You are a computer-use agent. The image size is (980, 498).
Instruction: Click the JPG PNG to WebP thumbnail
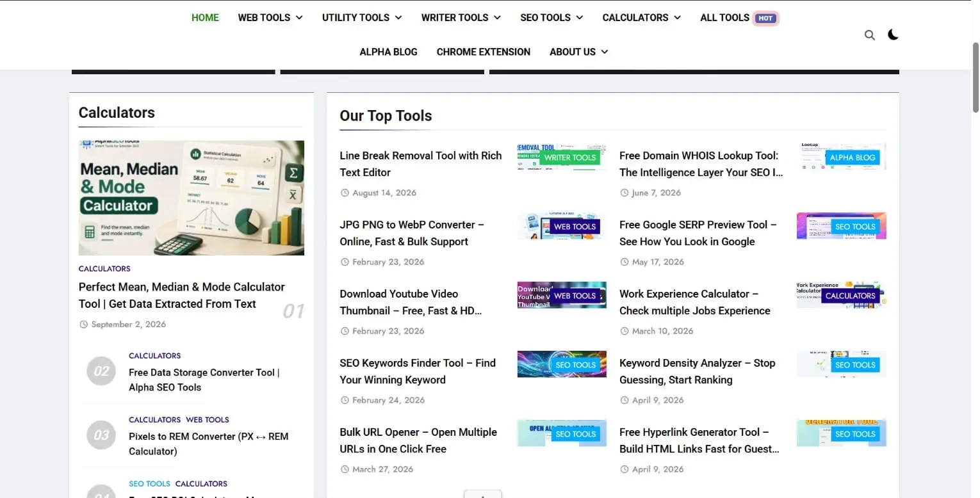point(562,225)
